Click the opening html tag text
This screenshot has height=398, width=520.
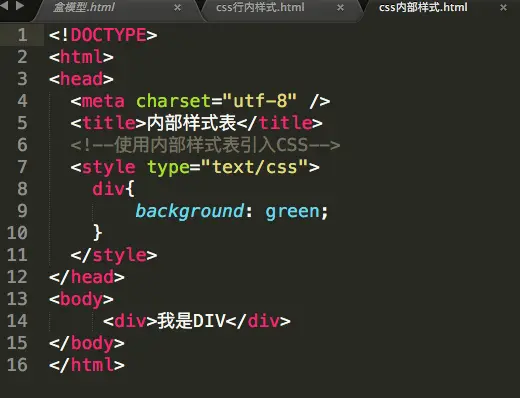point(81,57)
